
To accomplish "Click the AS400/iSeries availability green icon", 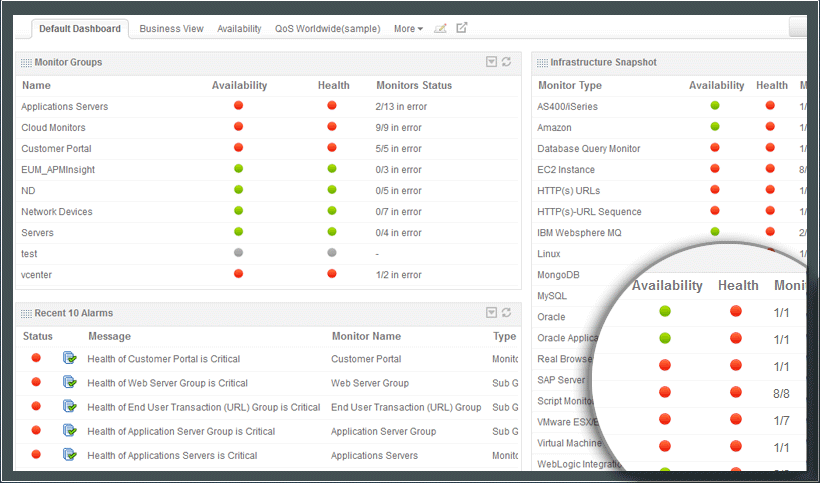I will coord(715,106).
